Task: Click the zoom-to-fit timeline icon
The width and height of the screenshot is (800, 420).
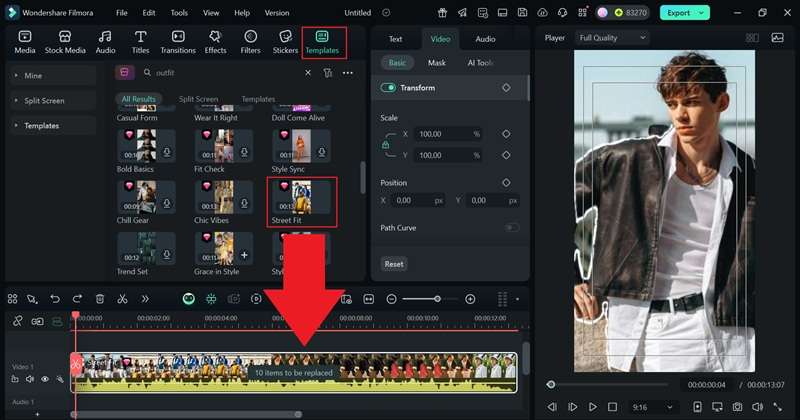Action: click(368, 299)
